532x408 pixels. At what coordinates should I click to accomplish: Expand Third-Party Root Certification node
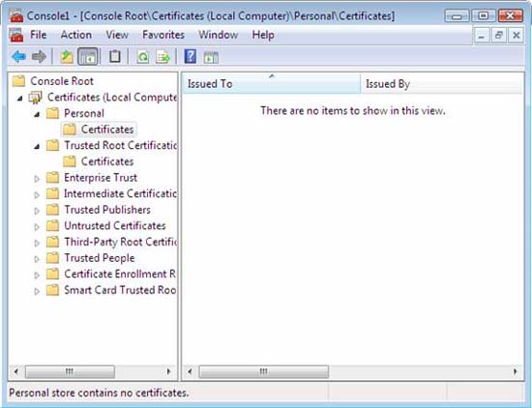(x=37, y=243)
